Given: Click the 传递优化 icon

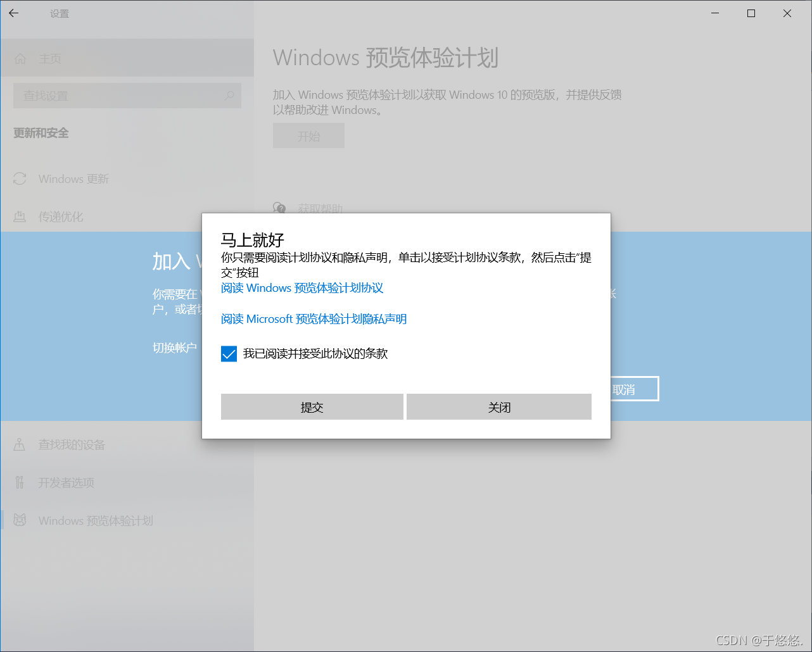Looking at the screenshot, I should click(x=20, y=216).
